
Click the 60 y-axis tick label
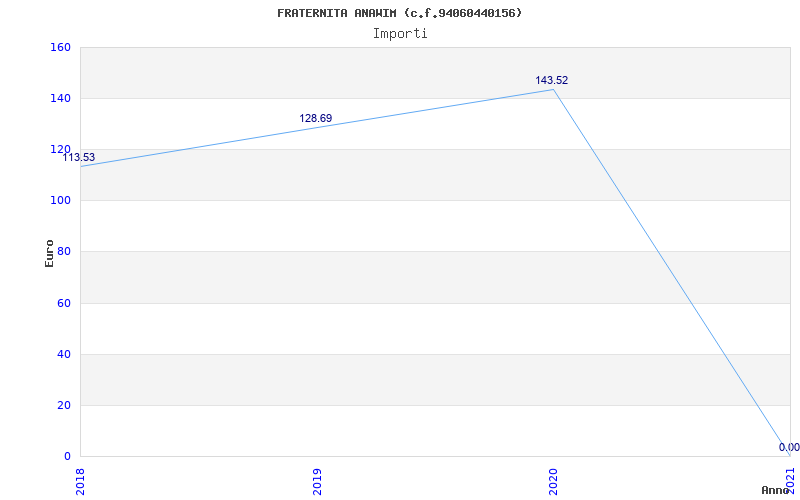click(63, 303)
